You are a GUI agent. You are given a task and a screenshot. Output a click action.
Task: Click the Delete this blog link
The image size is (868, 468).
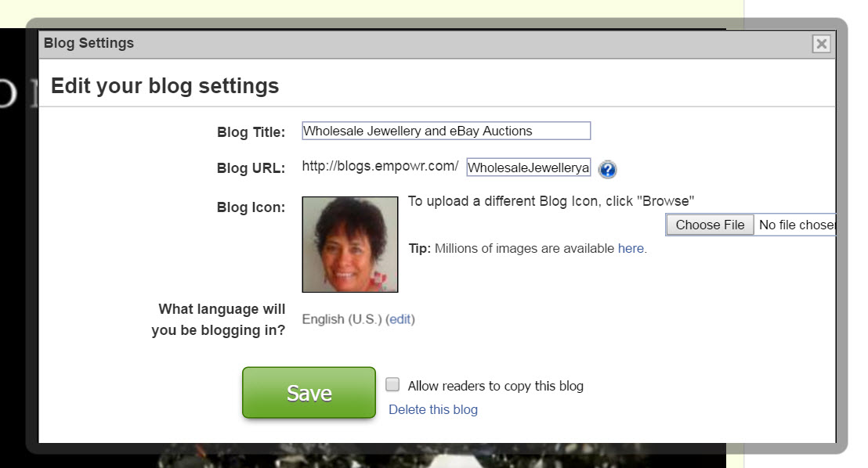tap(433, 409)
